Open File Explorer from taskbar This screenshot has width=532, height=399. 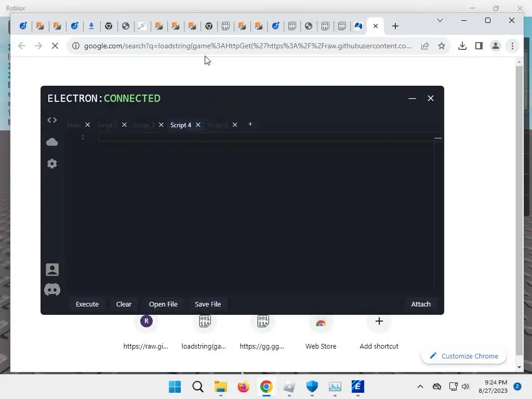pos(220,387)
